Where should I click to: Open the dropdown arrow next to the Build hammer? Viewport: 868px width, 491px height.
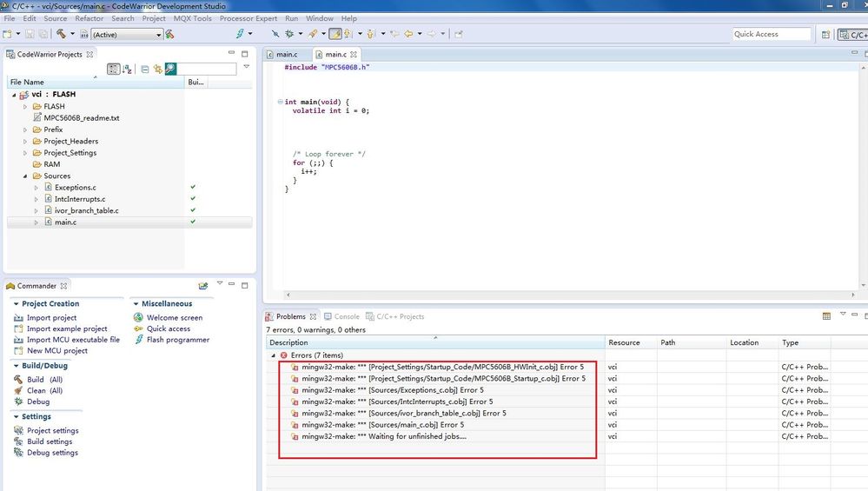pyautogui.click(x=72, y=34)
